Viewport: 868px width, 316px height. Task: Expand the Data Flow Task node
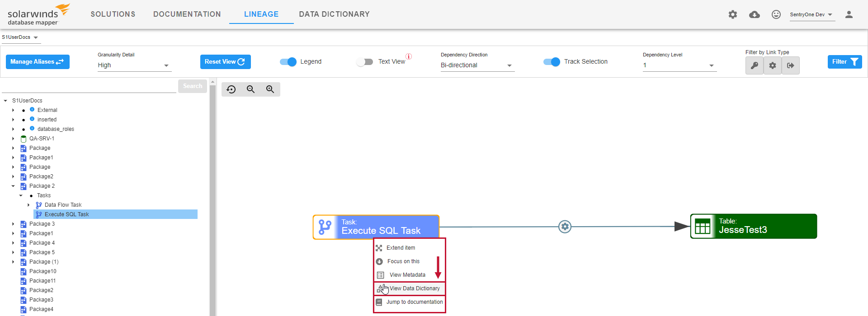(28, 205)
